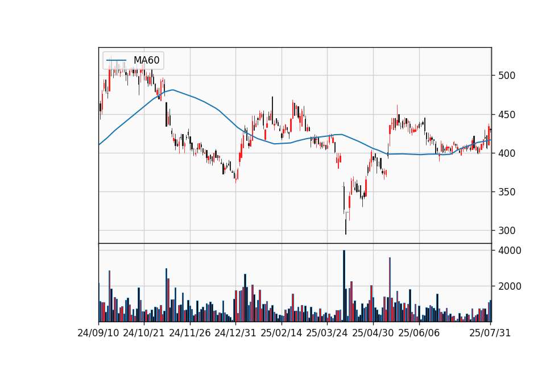The height and width of the screenshot is (392, 546).
Task: Click the blue MA60 legend line sample
Action: [x=116, y=61]
